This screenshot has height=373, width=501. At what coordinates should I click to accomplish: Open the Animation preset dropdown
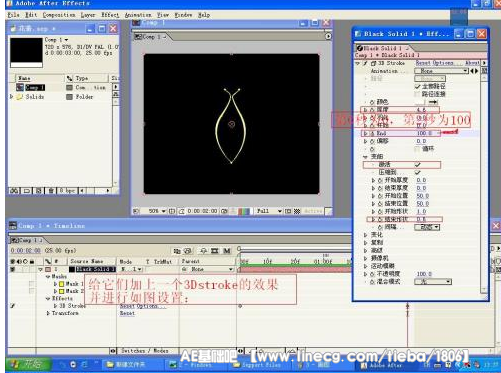pos(441,71)
